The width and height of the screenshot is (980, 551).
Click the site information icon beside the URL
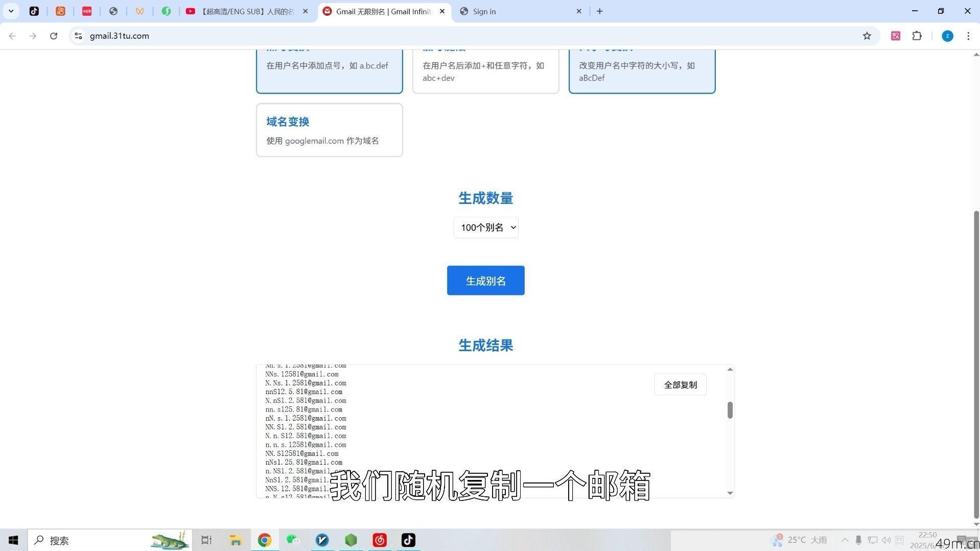pyautogui.click(x=78, y=36)
